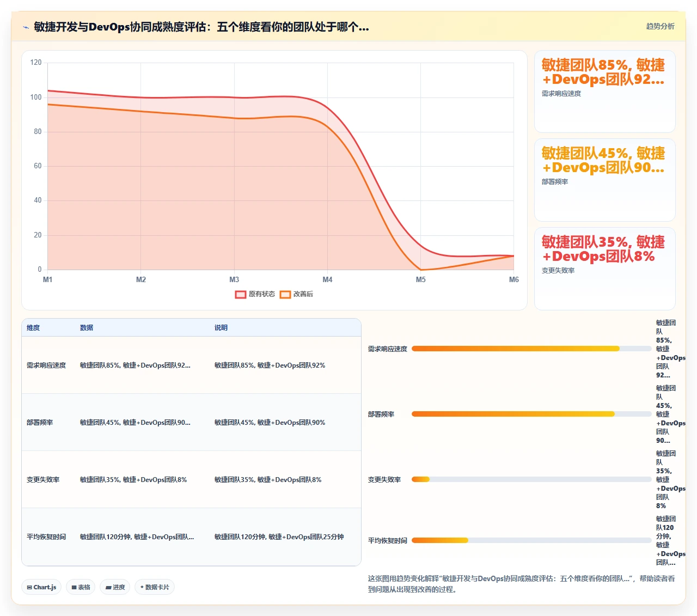Toggle the 改善后 legend series
The width and height of the screenshot is (697, 616).
296,294
